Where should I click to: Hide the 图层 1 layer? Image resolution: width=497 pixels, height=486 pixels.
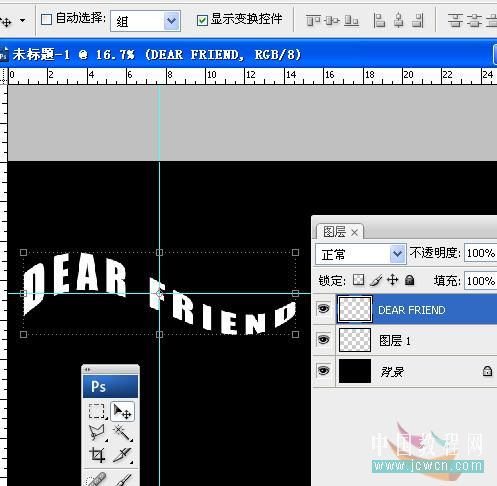pos(323,340)
